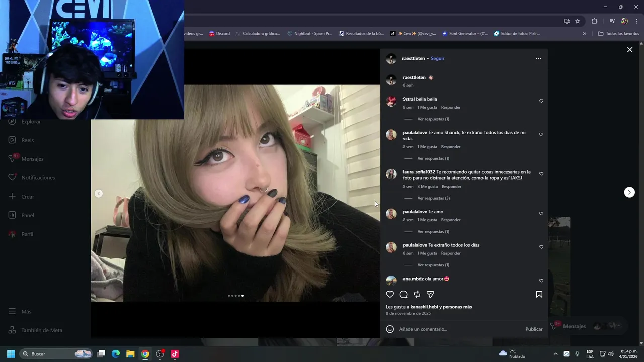Open Notificaciones in the sidebar
Viewport: 644px width, 362px height.
tap(32, 178)
